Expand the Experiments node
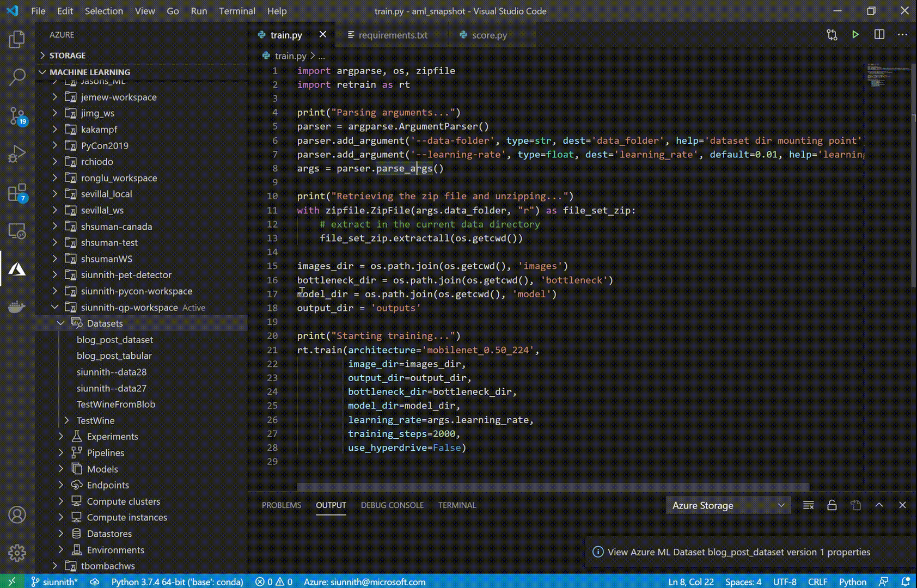 coord(61,437)
